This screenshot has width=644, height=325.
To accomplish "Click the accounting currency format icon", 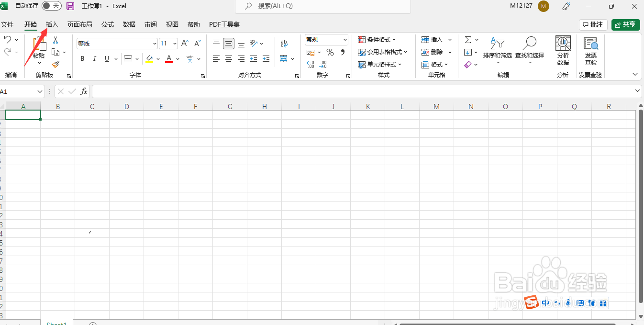I will [x=311, y=52].
